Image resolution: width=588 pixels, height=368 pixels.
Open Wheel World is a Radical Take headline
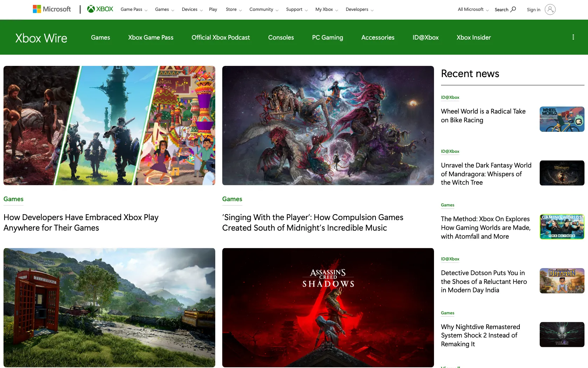[483, 116]
